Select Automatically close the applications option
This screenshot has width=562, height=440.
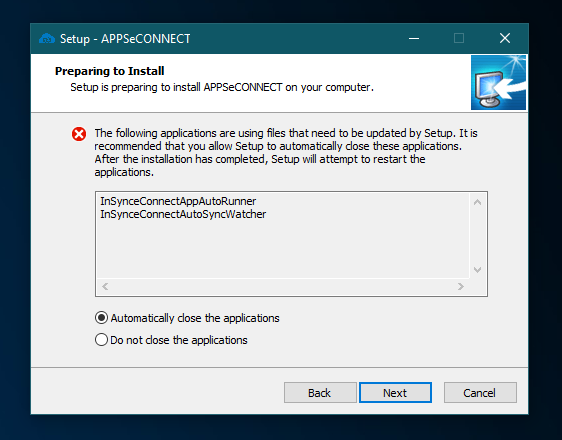click(x=187, y=318)
